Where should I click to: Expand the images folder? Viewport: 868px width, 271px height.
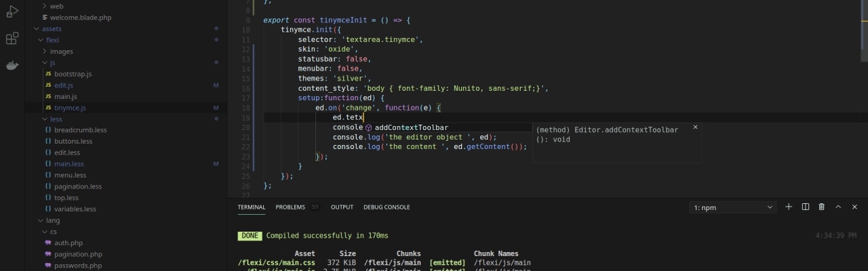(x=61, y=51)
